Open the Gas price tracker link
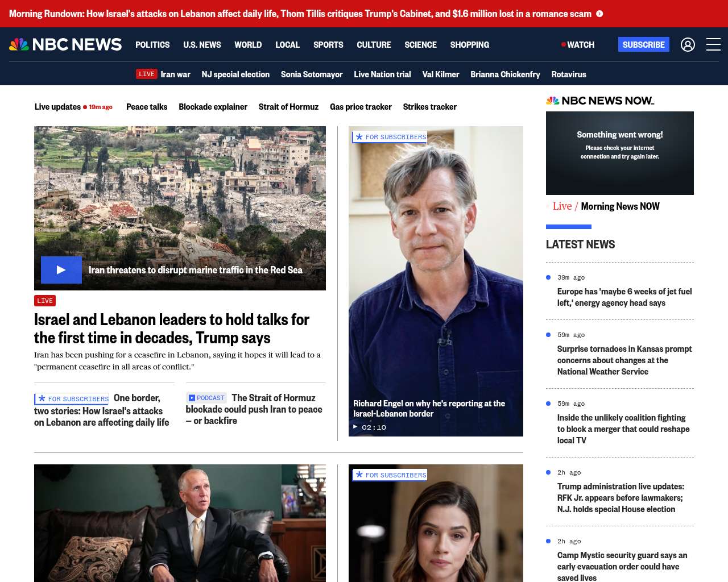728x582 pixels. pyautogui.click(x=361, y=107)
